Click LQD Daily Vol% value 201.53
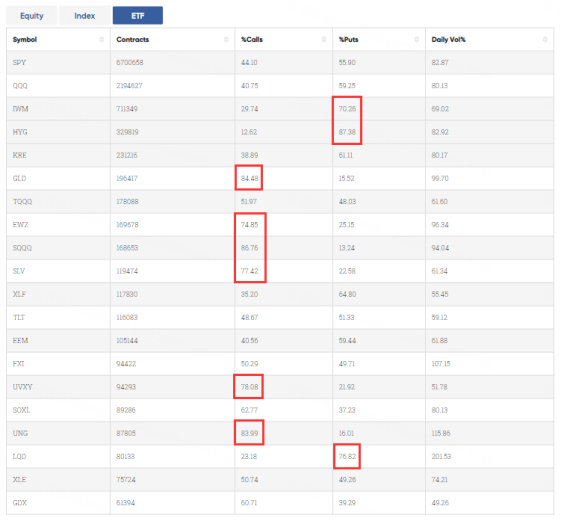Image resolution: width=562 pixels, height=521 pixels. pyautogui.click(x=441, y=457)
